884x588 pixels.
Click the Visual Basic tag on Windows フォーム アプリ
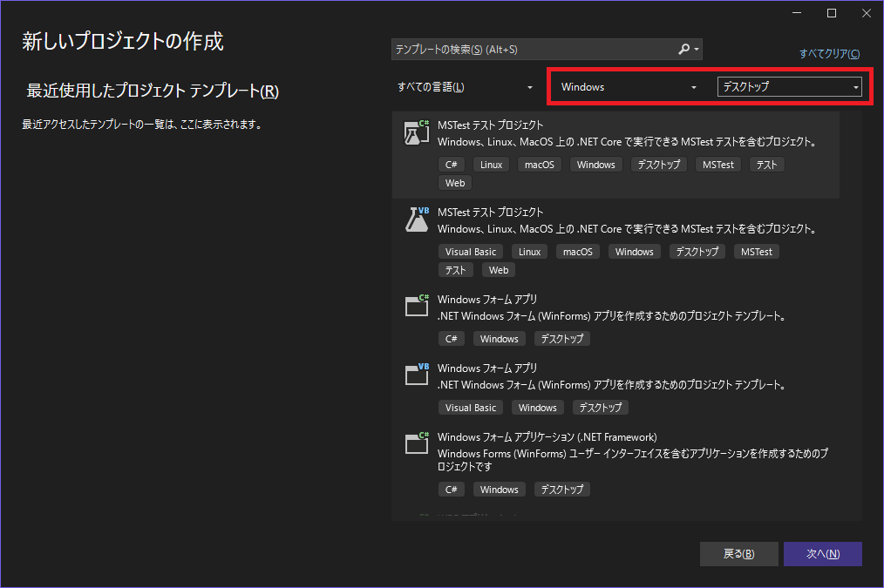click(x=470, y=408)
